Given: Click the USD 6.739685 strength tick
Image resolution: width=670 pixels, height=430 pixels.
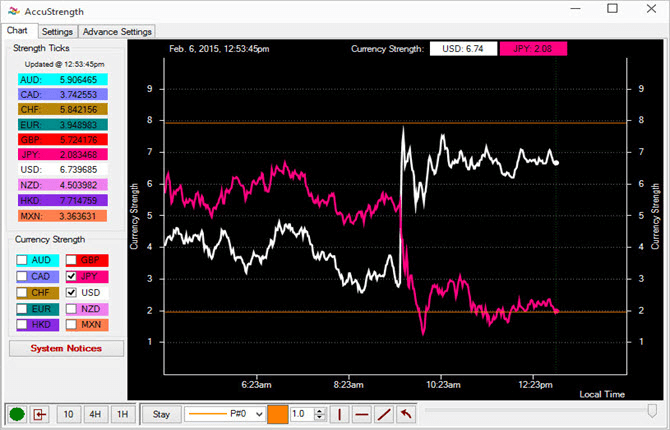Looking at the screenshot, I should pos(63,170).
